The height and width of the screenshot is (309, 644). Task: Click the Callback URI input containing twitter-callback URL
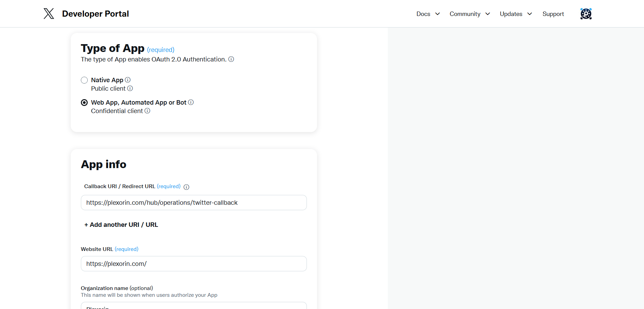click(193, 202)
